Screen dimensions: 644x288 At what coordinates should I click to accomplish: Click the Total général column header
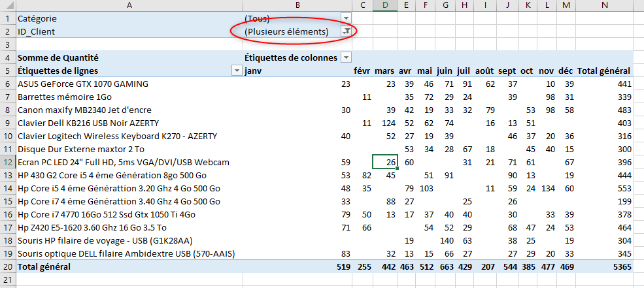603,71
